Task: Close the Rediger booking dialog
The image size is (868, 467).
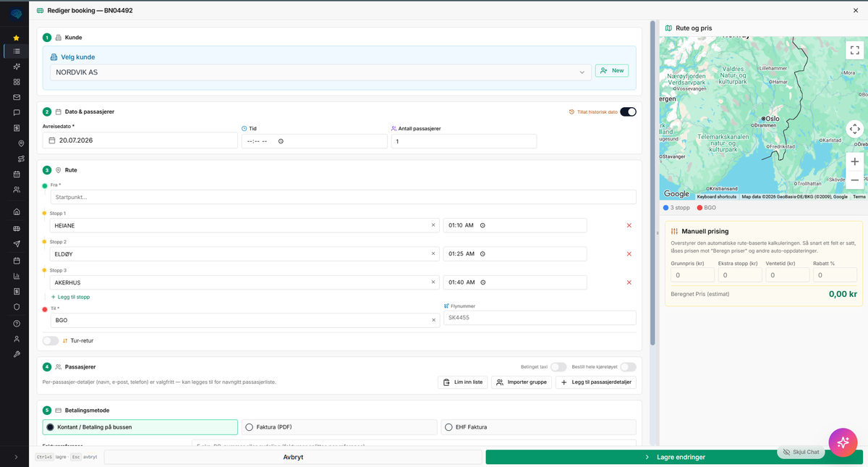Action: (856, 10)
